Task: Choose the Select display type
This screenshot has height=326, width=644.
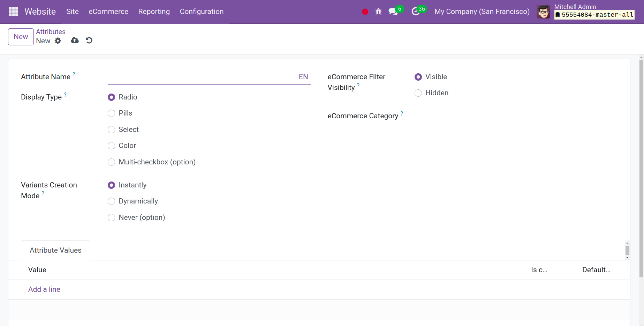Action: tap(111, 129)
